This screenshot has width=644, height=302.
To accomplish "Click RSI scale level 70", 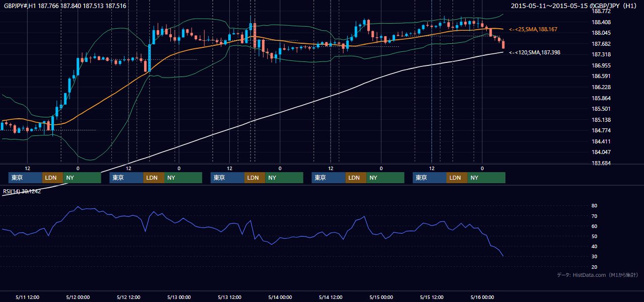I will 594,216.
